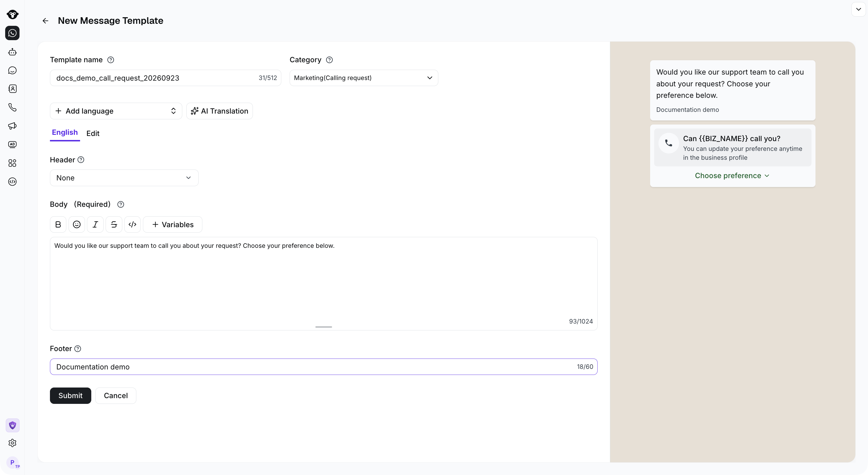Open the Header type dropdown

coord(124,178)
